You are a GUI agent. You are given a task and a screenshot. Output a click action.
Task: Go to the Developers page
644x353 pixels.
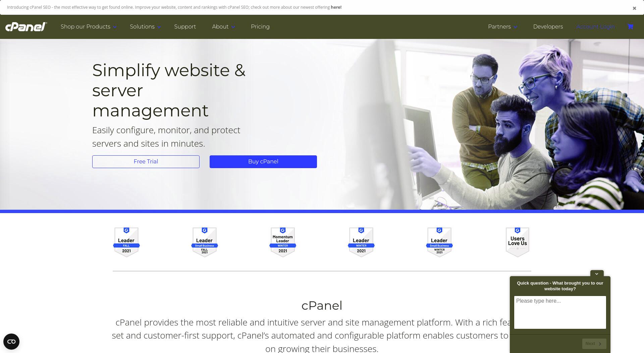548,27
